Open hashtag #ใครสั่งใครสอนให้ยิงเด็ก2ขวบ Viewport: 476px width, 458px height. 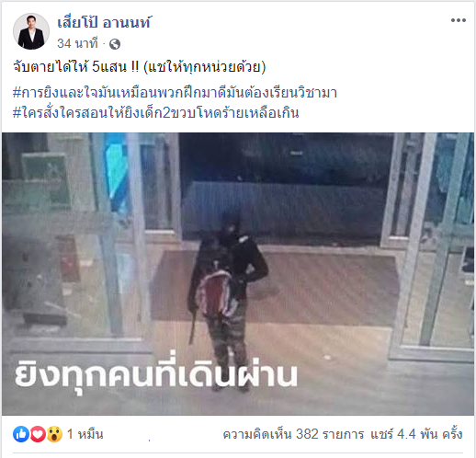click(x=156, y=112)
